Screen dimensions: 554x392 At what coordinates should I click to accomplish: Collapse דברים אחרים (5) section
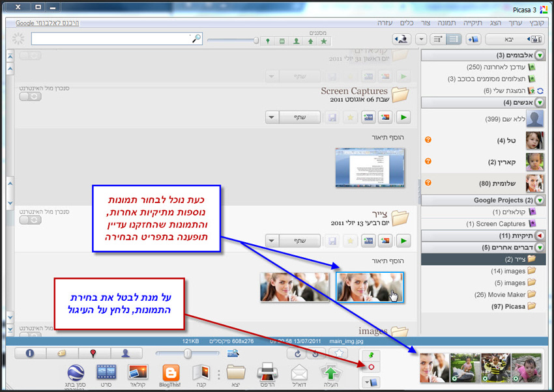tap(540, 247)
